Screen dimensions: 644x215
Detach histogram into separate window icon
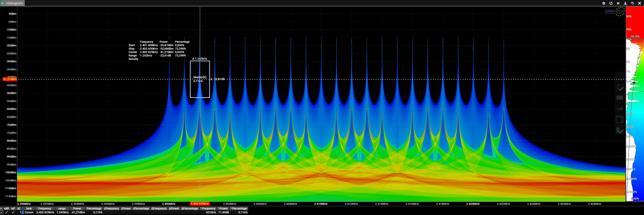[x=632, y=3]
